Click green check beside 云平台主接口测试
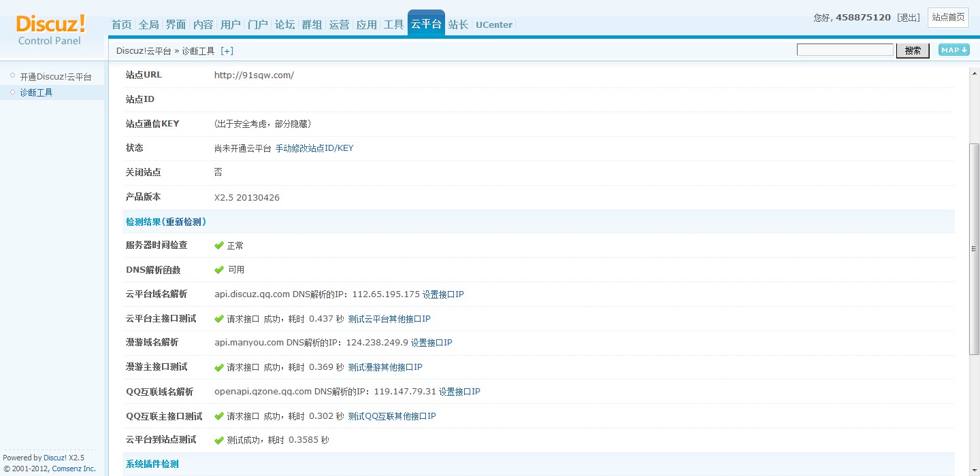 pyautogui.click(x=219, y=319)
